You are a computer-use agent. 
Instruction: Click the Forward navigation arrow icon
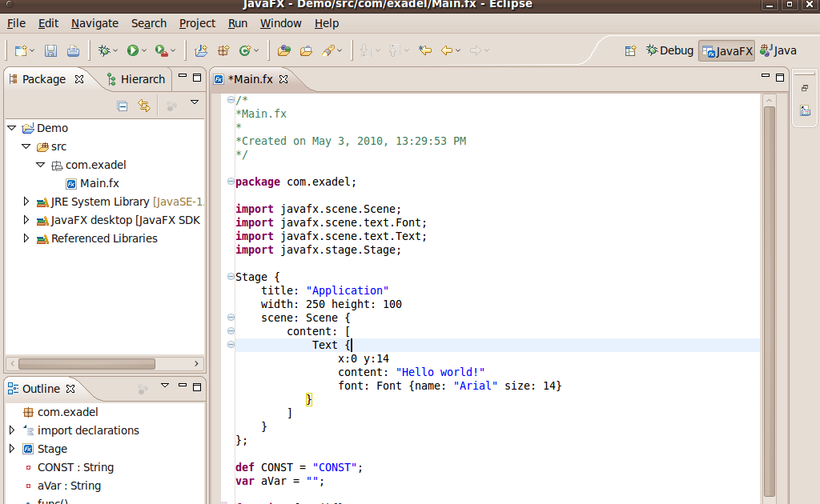[475, 50]
